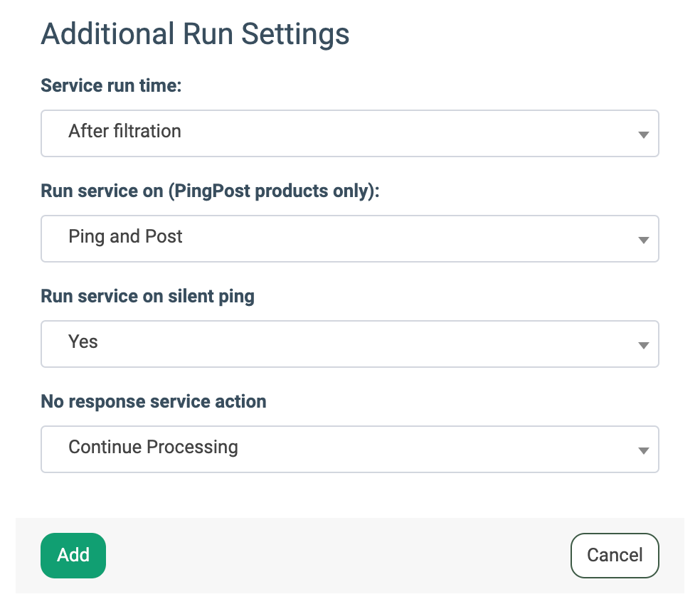Select the Ping and Post value text
This screenshot has width=700, height=609.
tap(125, 237)
